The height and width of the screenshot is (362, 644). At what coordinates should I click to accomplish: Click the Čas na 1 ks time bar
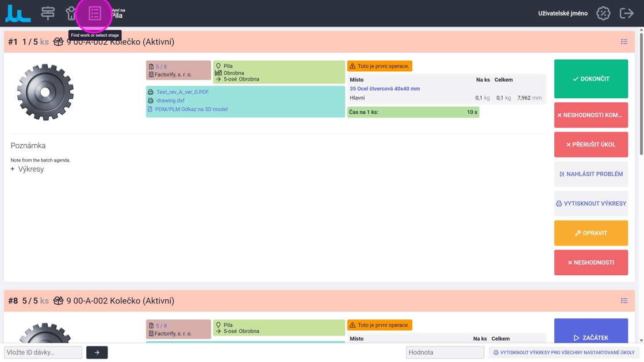click(413, 112)
